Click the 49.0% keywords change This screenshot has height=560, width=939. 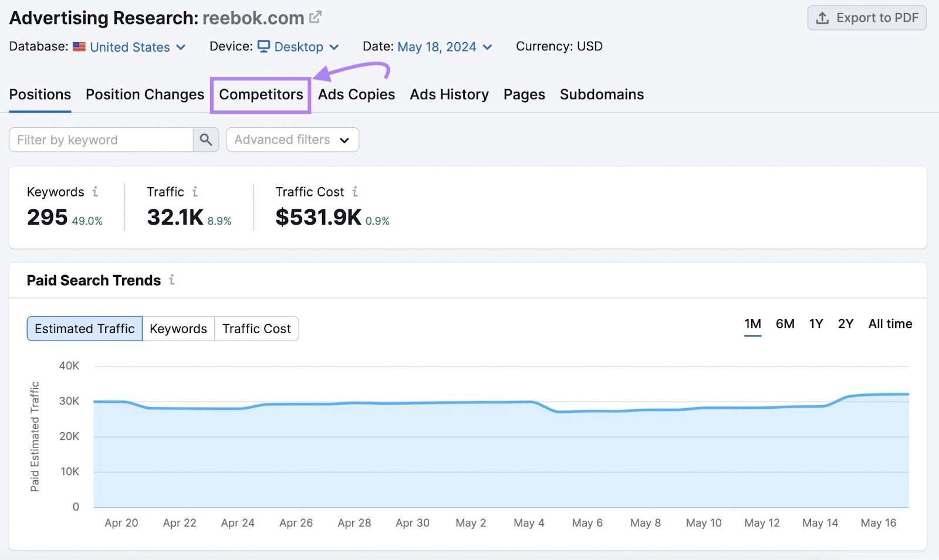tap(87, 221)
